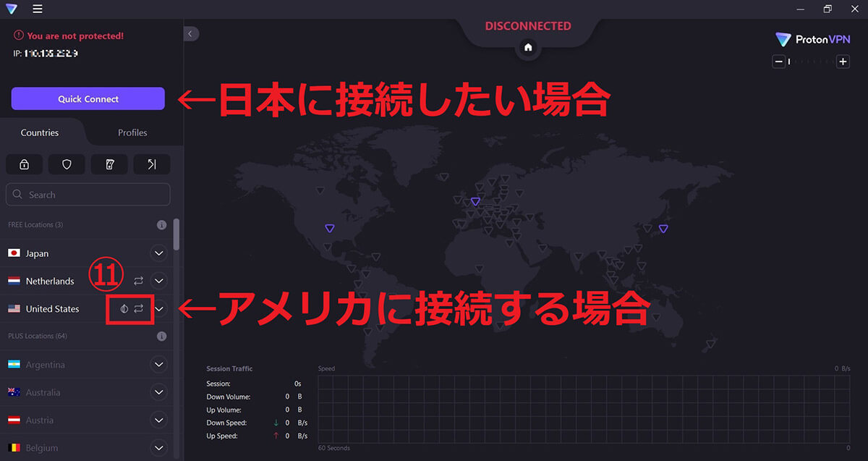The image size is (868, 461).
Task: Click the Up Speed label
Action: pyautogui.click(x=222, y=436)
